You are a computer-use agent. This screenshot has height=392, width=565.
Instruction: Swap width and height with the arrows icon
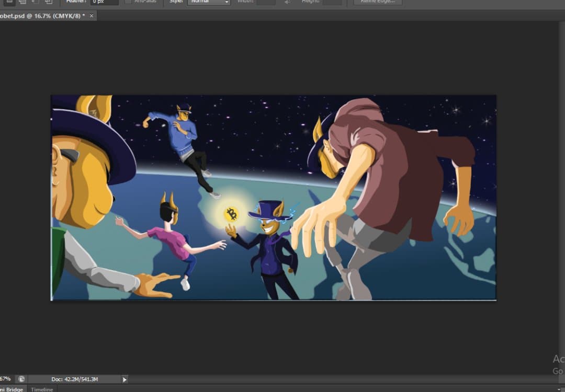(288, 2)
